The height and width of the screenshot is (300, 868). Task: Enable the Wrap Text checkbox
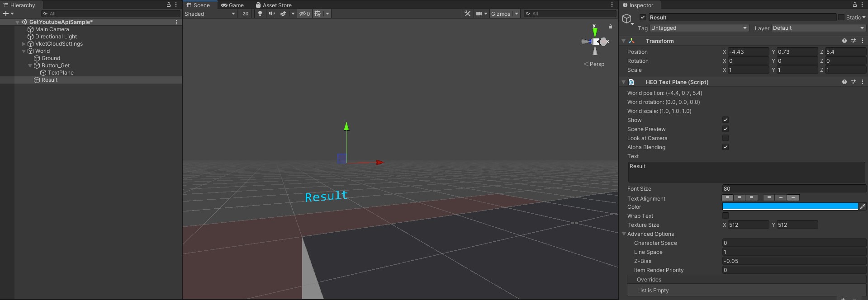tap(726, 216)
